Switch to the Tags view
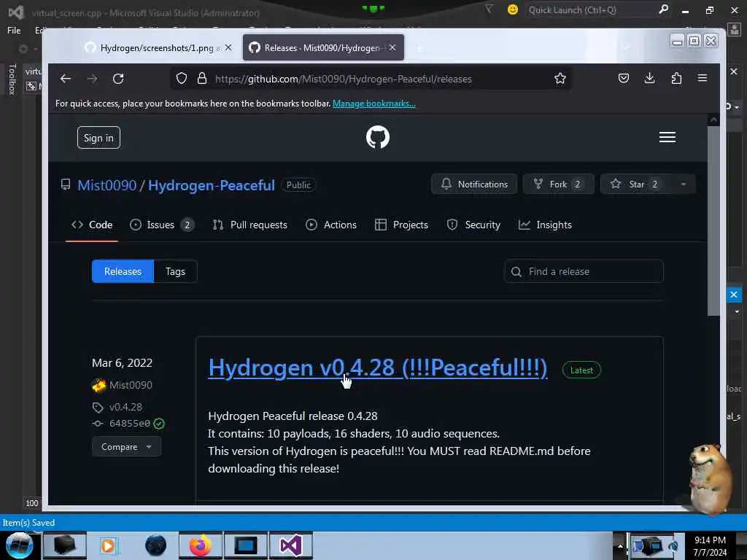 [x=175, y=271]
